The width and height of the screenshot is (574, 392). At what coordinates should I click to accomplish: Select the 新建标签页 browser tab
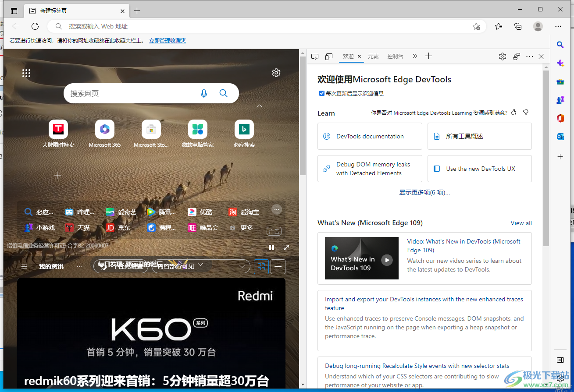point(76,11)
